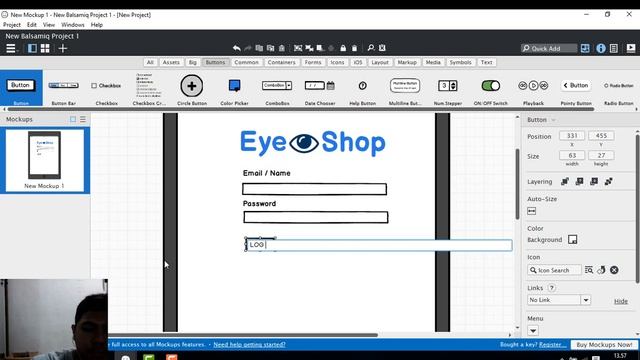This screenshot has height=360, width=640.
Task: Select the Forms library category
Action: tap(313, 62)
